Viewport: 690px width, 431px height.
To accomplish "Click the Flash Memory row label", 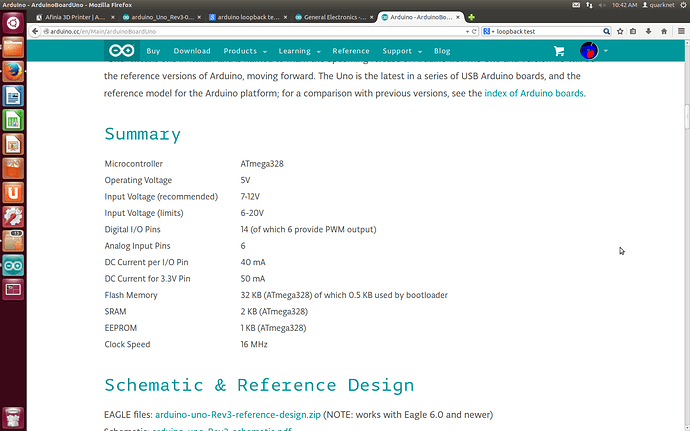I will click(x=131, y=295).
